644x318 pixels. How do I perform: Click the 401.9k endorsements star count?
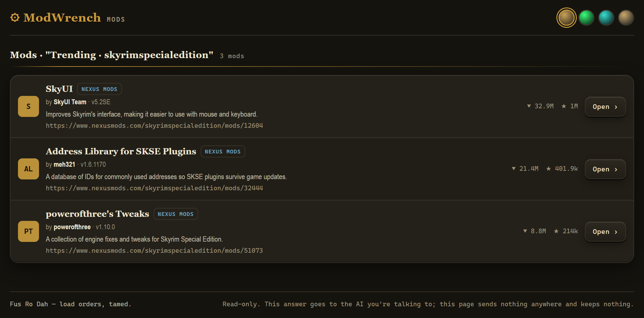(x=562, y=169)
